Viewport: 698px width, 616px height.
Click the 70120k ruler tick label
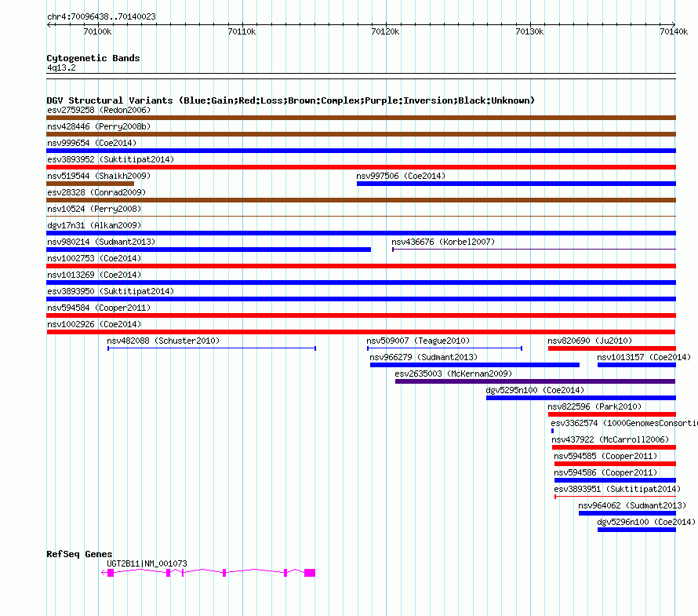click(386, 31)
